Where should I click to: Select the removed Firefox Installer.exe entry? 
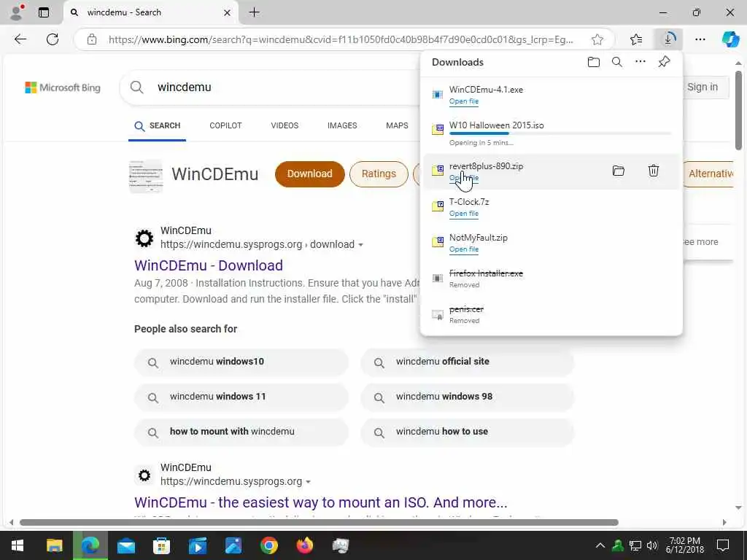[x=551, y=279]
